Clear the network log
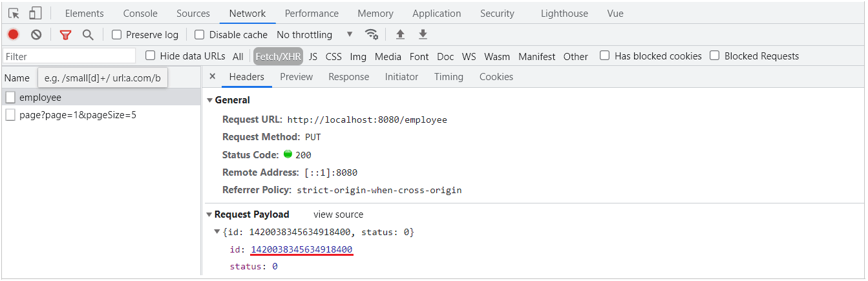This screenshot has width=868, height=281. pyautogui.click(x=36, y=35)
